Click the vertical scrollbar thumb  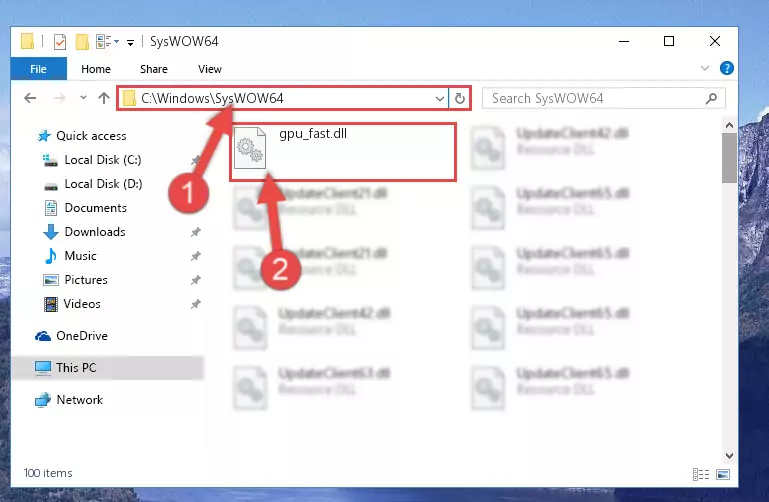(x=729, y=158)
